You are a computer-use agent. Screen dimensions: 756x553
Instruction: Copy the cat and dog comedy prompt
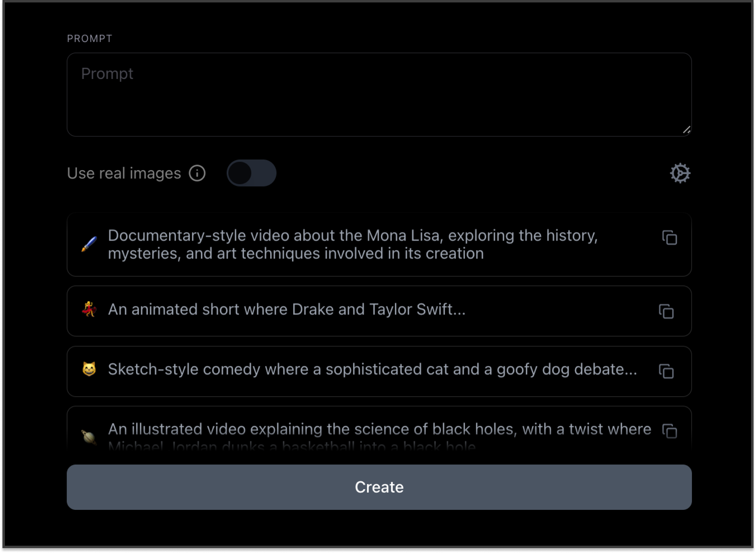[666, 371]
